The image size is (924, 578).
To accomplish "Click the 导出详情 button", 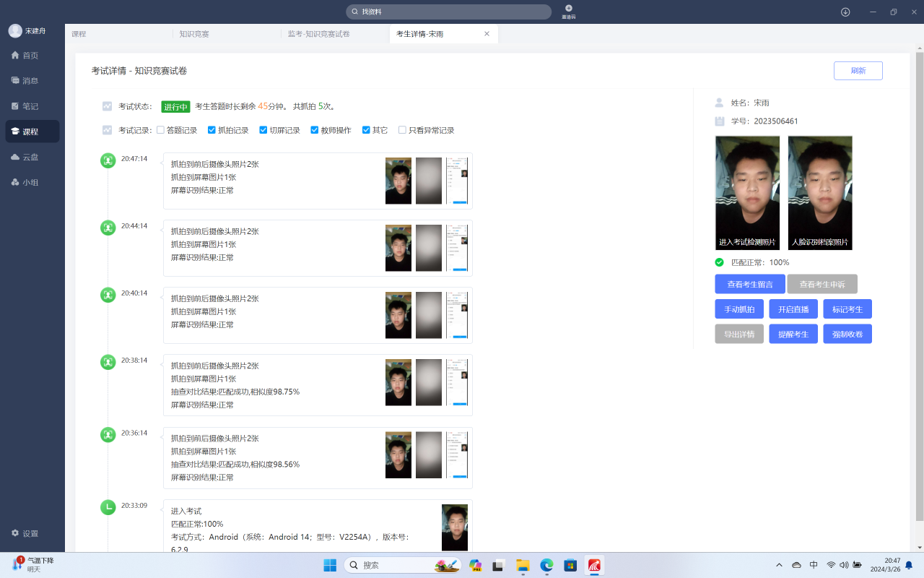I will click(x=739, y=334).
